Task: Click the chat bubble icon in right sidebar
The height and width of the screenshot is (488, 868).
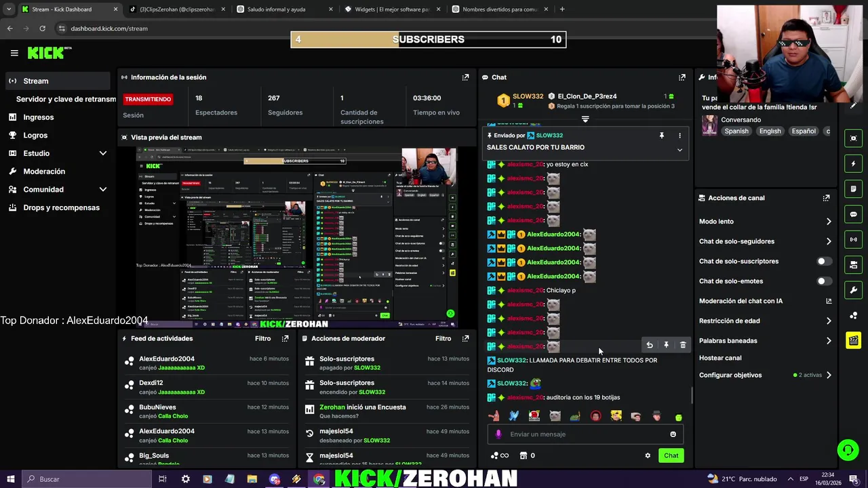Action: pyautogui.click(x=853, y=214)
